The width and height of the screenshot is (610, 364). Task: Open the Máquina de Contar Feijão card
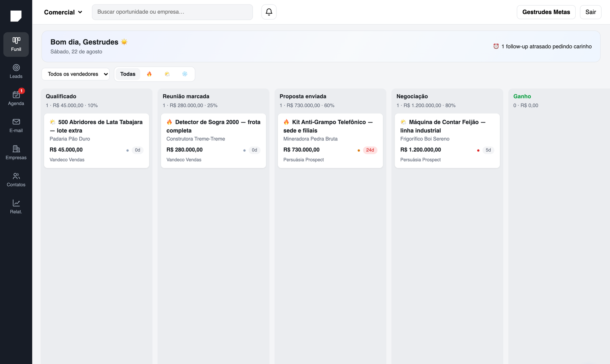[x=447, y=140]
